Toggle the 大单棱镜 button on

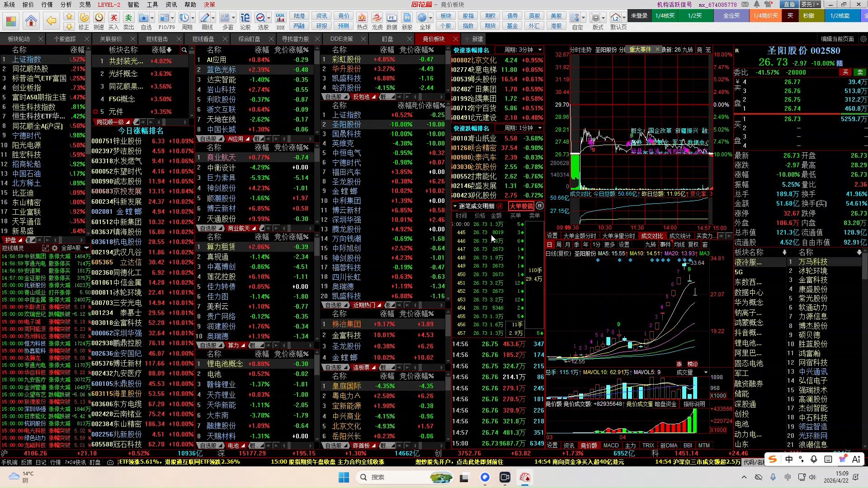[x=521, y=206]
